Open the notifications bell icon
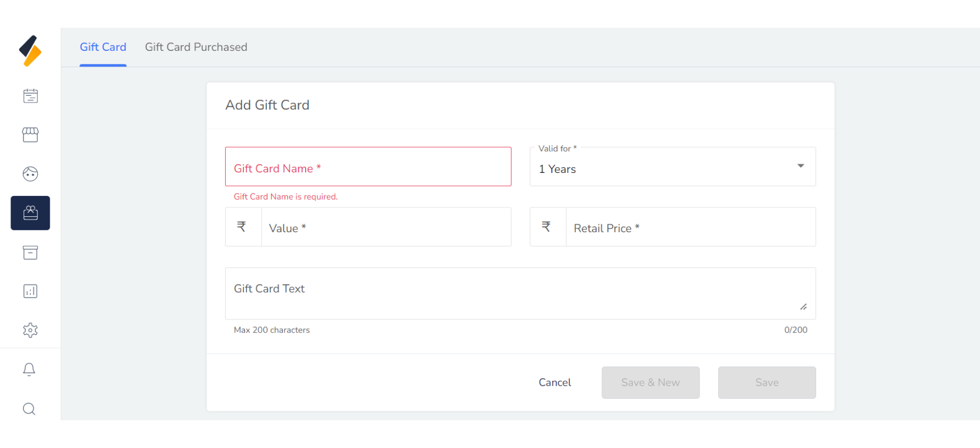Image resolution: width=980 pixels, height=448 pixels. coord(29,369)
